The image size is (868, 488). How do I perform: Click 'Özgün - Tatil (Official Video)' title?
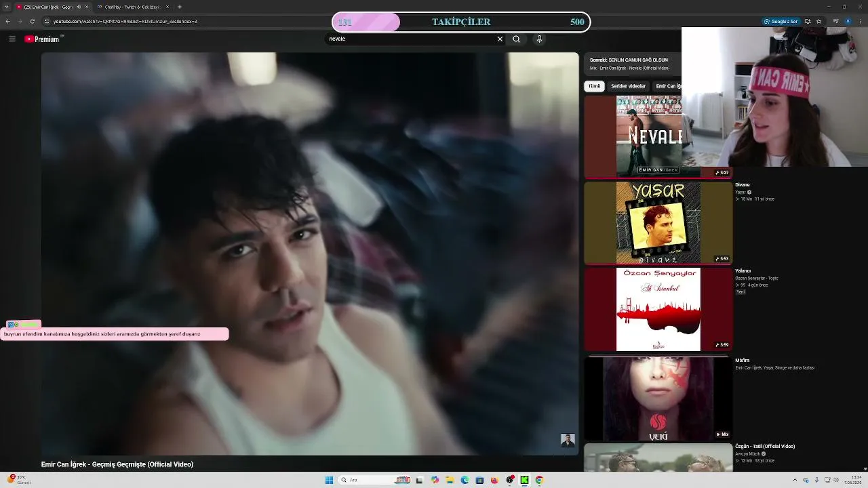[765, 447]
